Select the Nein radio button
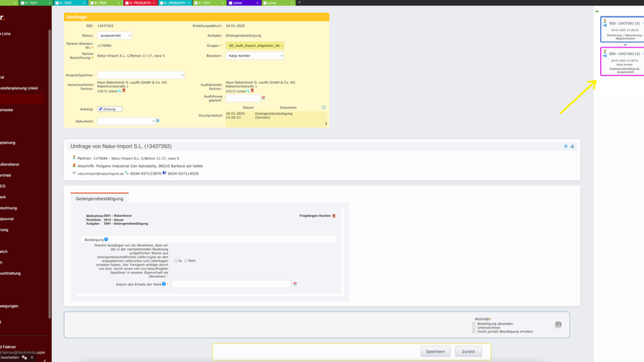The image size is (644, 362). click(186, 261)
